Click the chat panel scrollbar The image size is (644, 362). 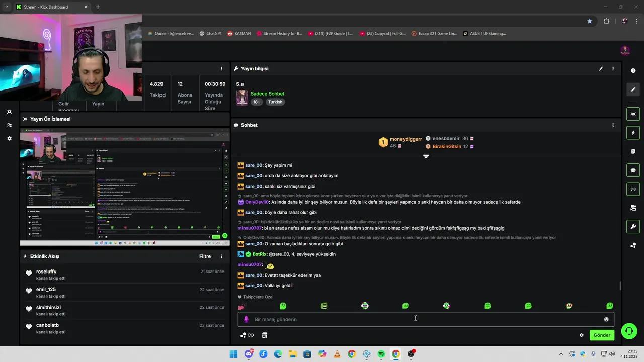620,286
